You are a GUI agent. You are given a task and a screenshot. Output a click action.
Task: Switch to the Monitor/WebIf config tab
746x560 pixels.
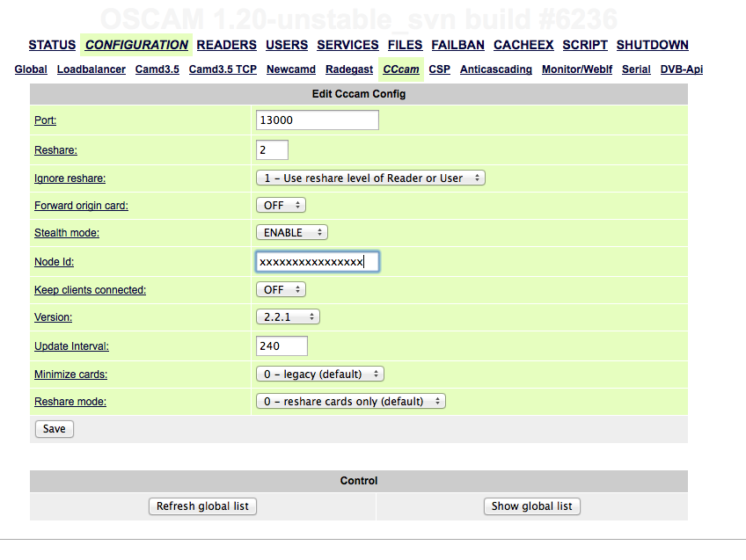(x=577, y=69)
